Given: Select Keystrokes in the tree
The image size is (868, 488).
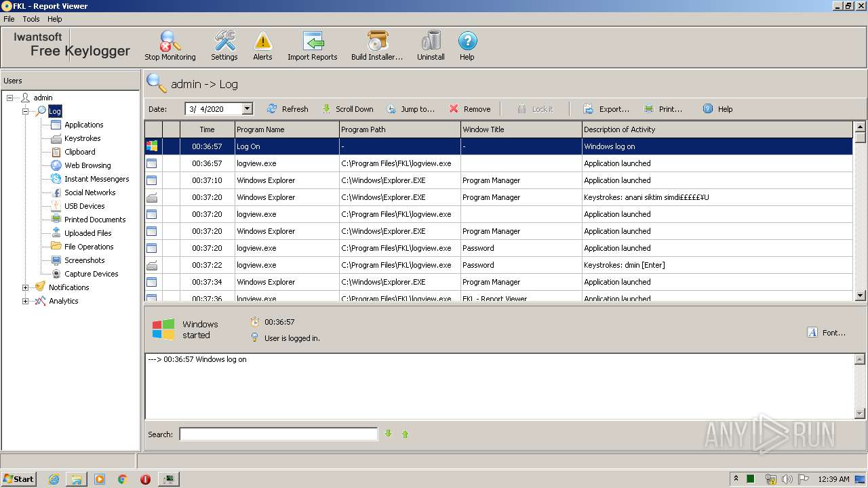Looking at the screenshot, I should point(82,138).
